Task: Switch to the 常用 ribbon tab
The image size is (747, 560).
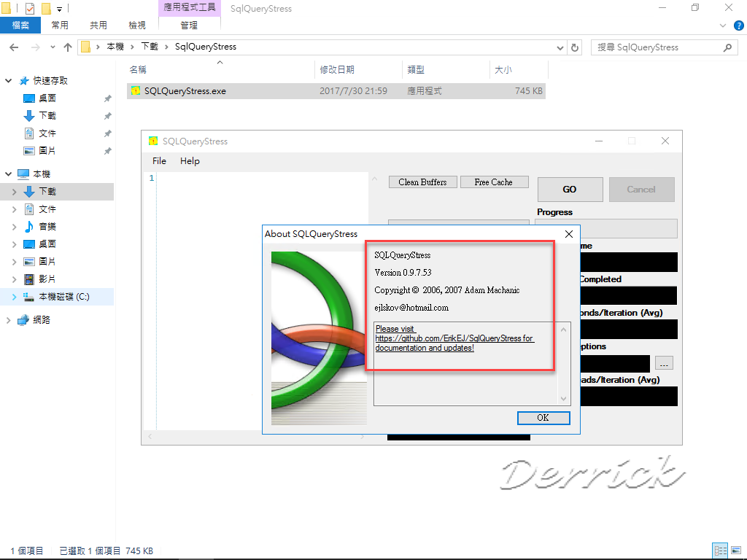Action: (60, 26)
